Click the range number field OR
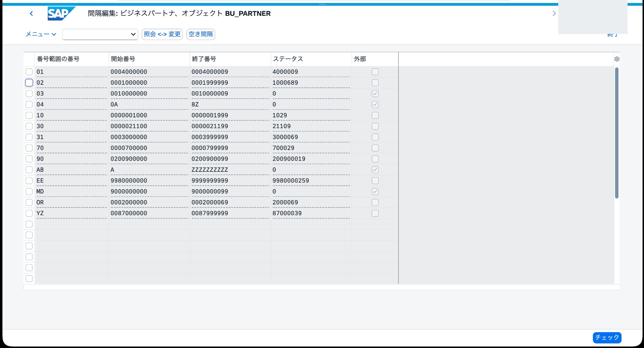The width and height of the screenshot is (644, 348). point(71,202)
